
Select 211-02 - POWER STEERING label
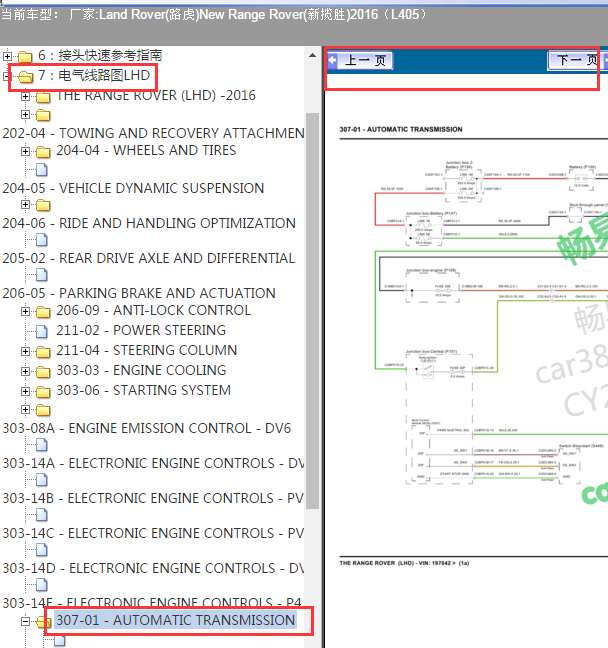[141, 330]
